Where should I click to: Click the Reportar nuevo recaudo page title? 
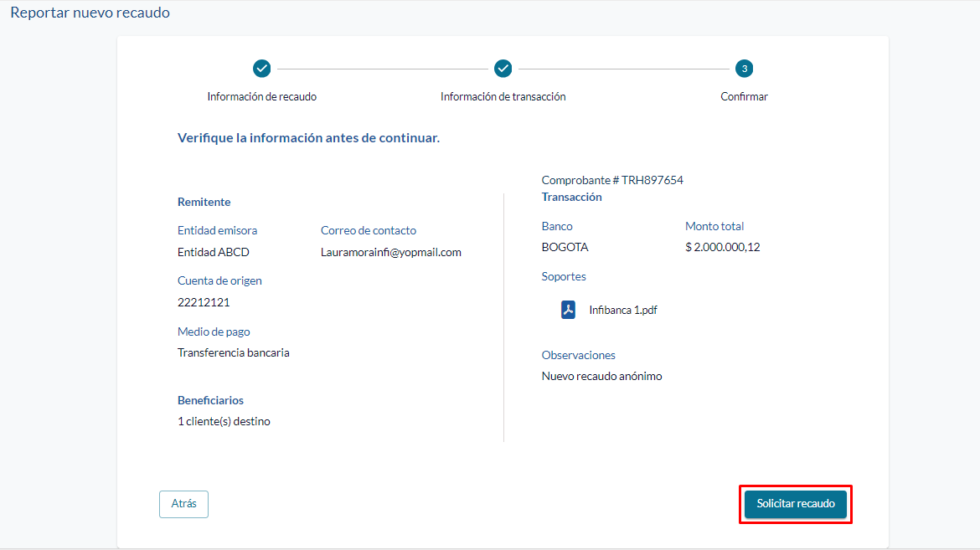[x=90, y=13]
